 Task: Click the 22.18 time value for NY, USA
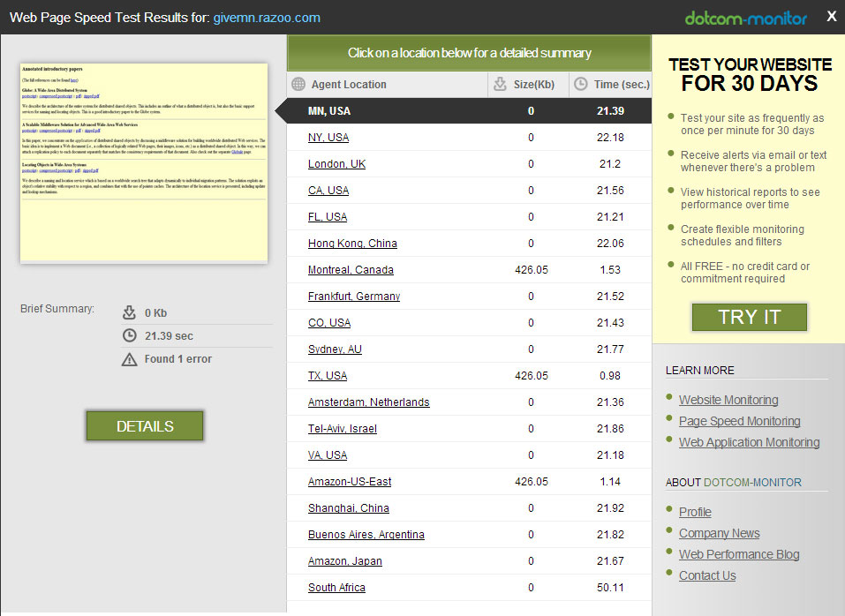coord(610,138)
